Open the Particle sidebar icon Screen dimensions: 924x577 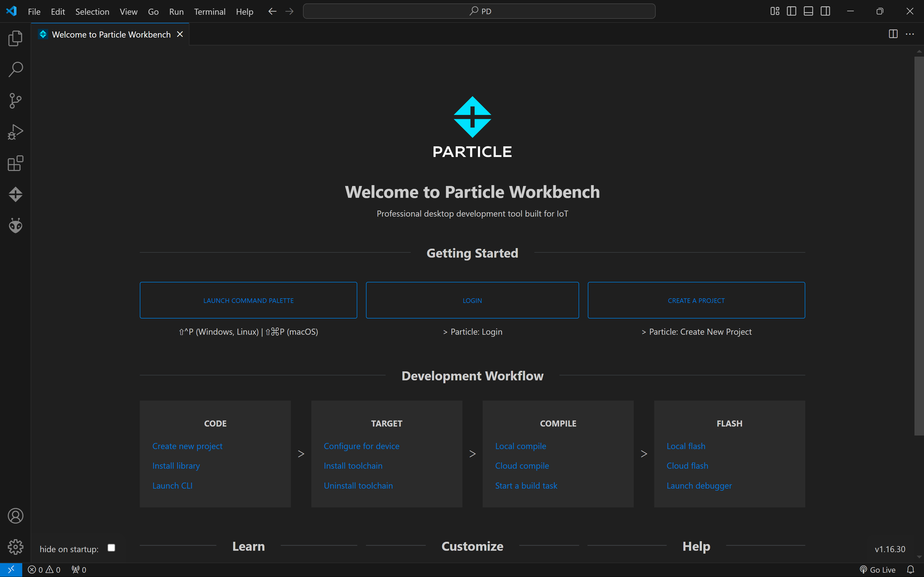15,194
